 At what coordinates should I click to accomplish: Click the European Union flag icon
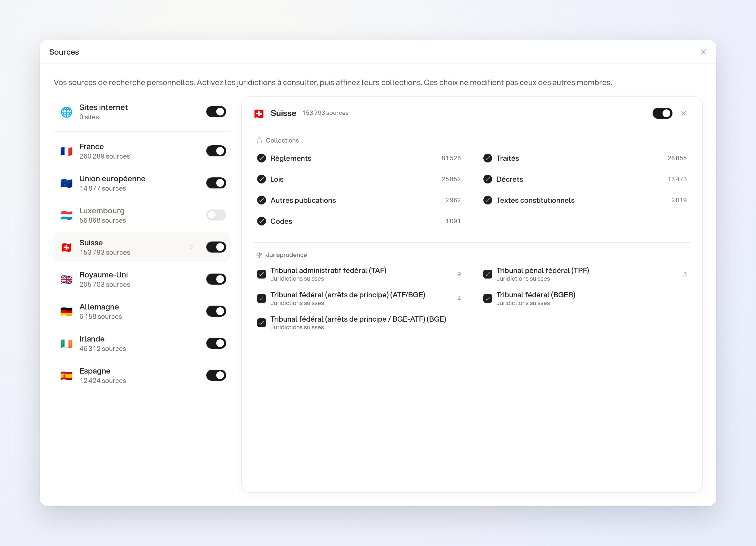click(x=66, y=183)
